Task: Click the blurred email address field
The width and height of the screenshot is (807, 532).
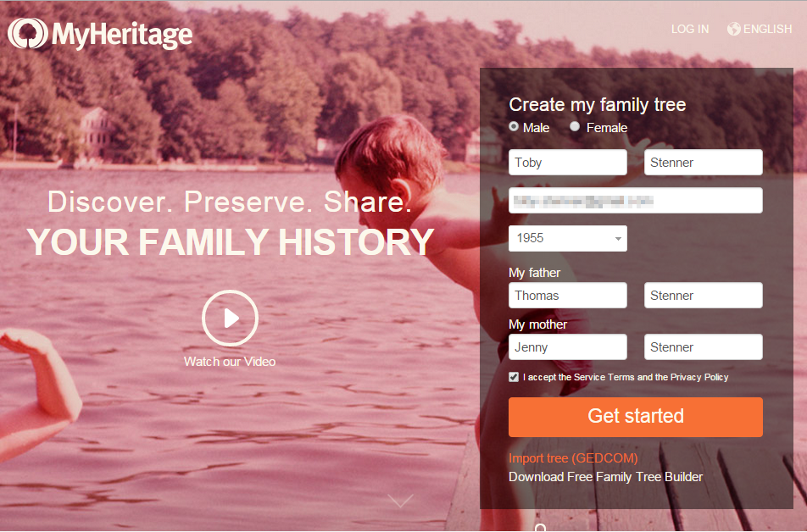Action: (636, 201)
